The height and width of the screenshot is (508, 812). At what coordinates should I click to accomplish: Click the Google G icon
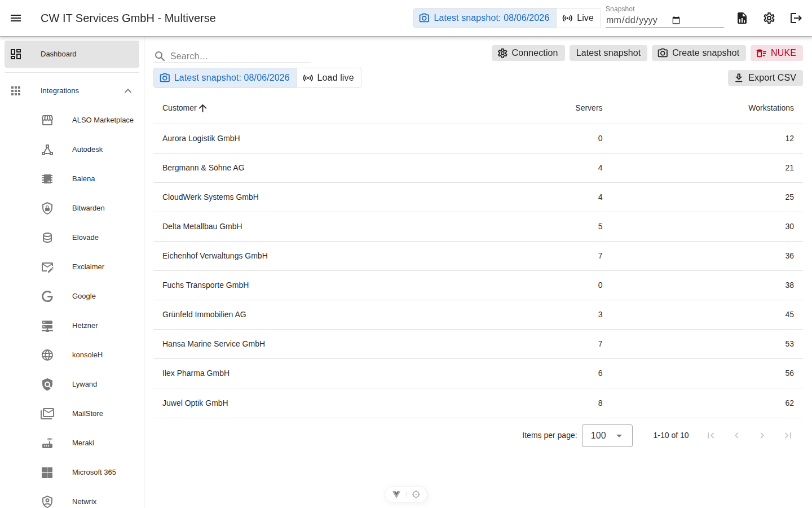coord(47,296)
